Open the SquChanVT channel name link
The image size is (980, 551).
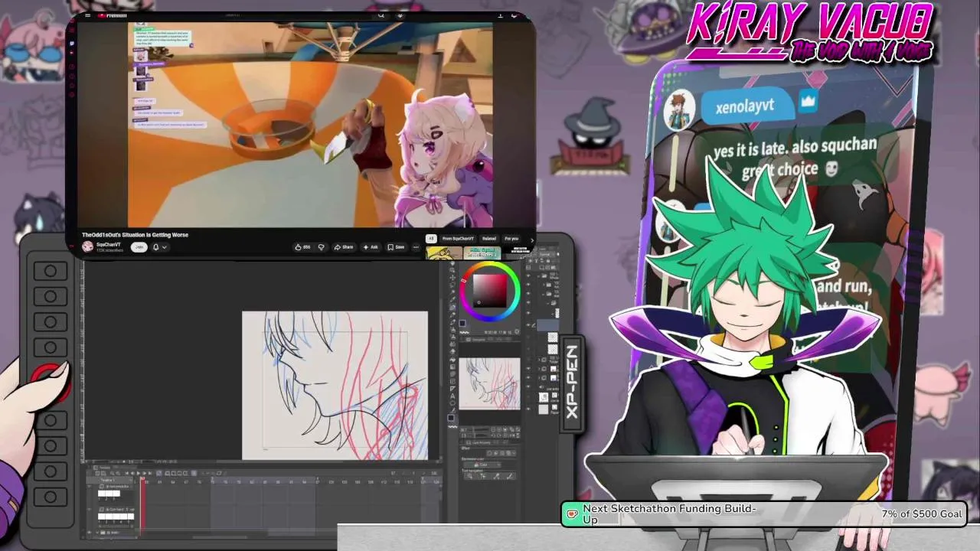[108, 244]
